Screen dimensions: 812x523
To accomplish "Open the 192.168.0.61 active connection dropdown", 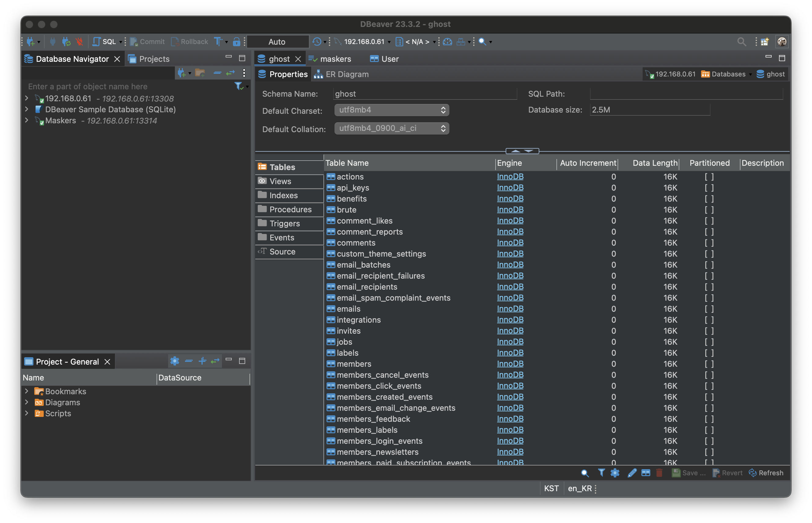I will tap(362, 42).
